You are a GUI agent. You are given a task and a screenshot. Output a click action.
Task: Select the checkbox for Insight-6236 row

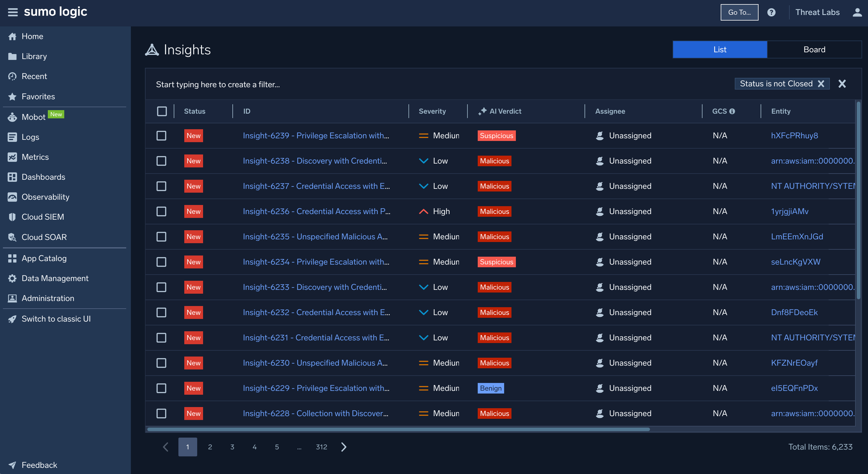click(x=161, y=211)
